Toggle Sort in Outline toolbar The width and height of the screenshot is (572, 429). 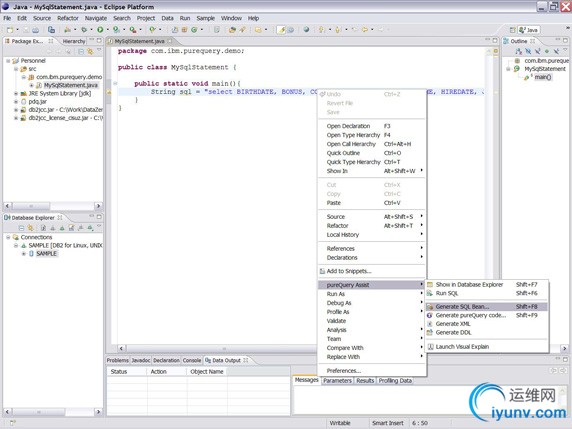(518, 51)
